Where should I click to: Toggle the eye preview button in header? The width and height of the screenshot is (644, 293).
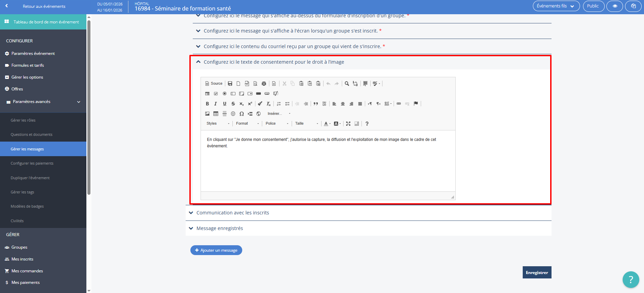coord(615,6)
